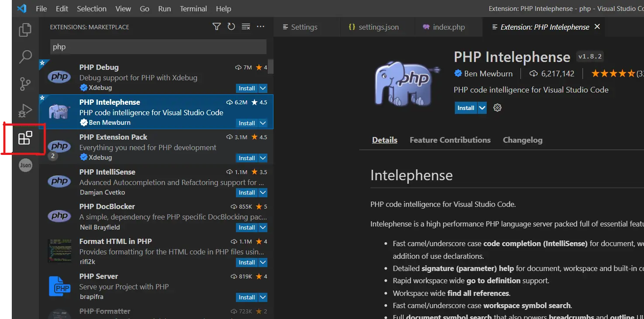Install PHP Intelephense from the list
The height and width of the screenshot is (319, 644).
(x=247, y=123)
